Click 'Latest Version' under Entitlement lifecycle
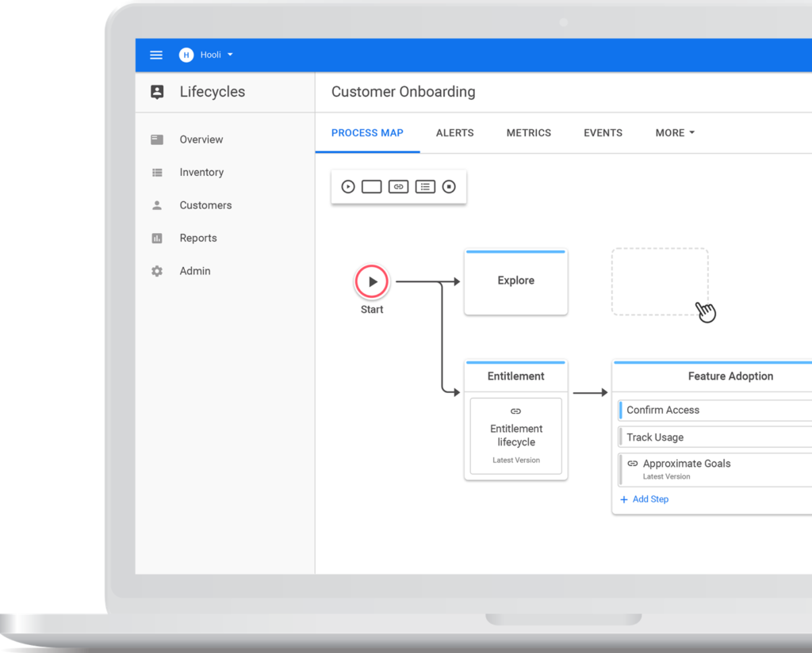The width and height of the screenshot is (812, 653). [515, 460]
